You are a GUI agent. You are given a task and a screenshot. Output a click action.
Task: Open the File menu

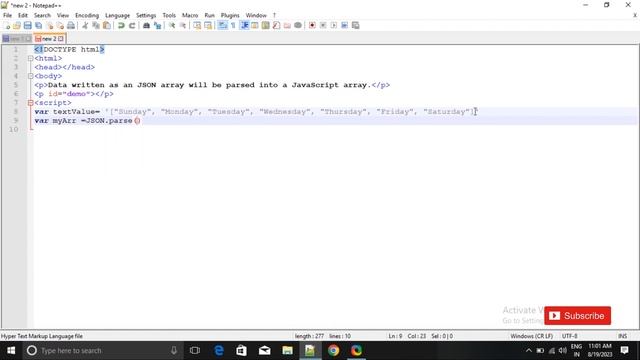coord(7,15)
